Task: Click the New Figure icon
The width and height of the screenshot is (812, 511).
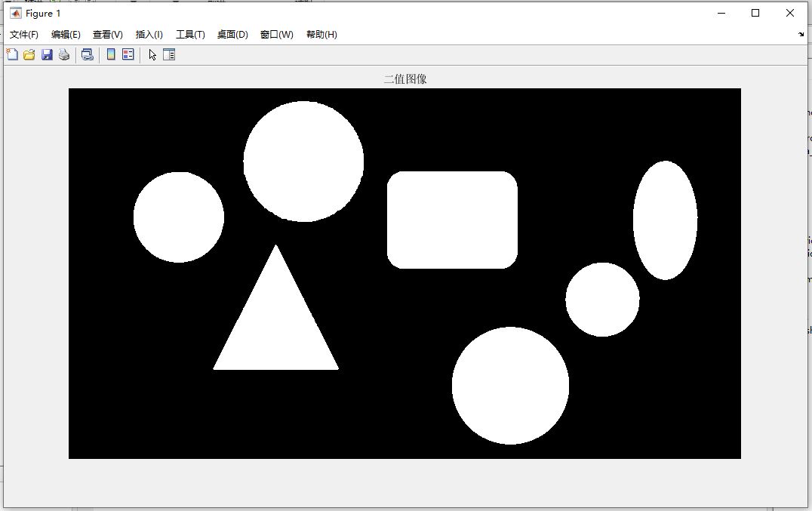Action: [x=12, y=54]
